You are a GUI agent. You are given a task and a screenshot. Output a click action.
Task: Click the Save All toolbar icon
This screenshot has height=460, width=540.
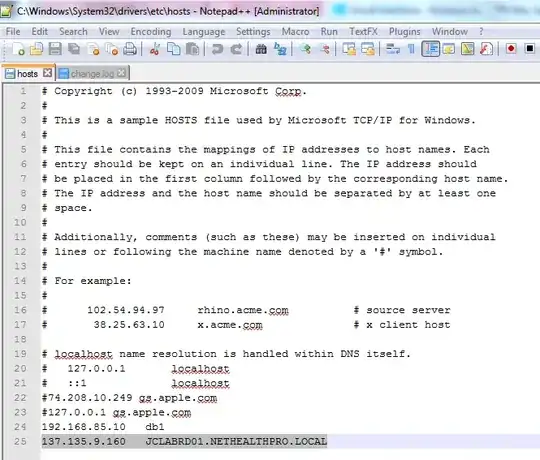click(x=74, y=49)
